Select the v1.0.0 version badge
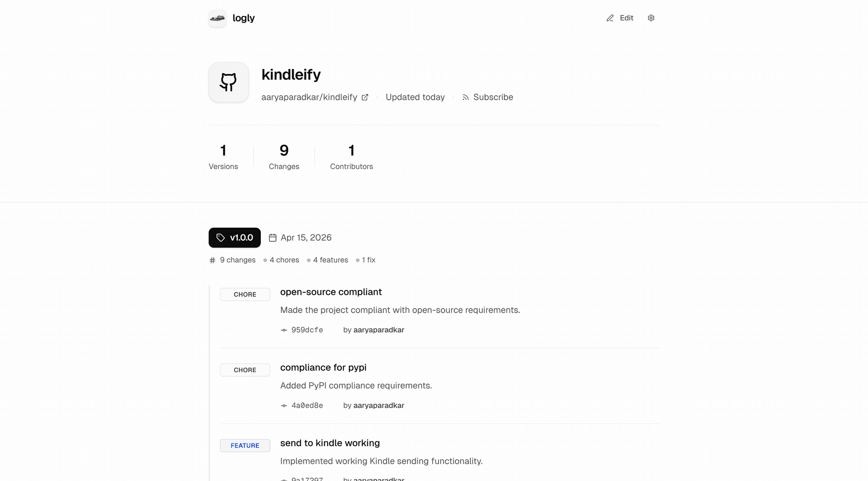This screenshot has width=868, height=481. pos(235,238)
